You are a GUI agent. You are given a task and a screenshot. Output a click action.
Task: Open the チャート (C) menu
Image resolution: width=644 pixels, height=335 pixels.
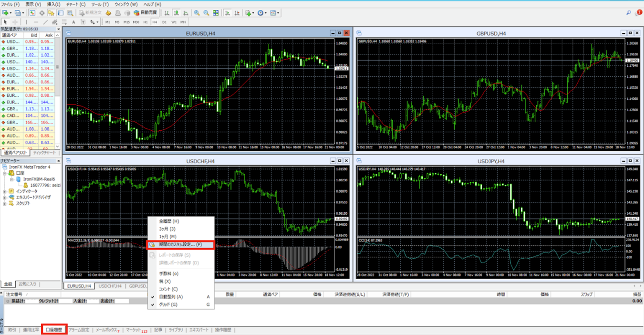coord(76,4)
